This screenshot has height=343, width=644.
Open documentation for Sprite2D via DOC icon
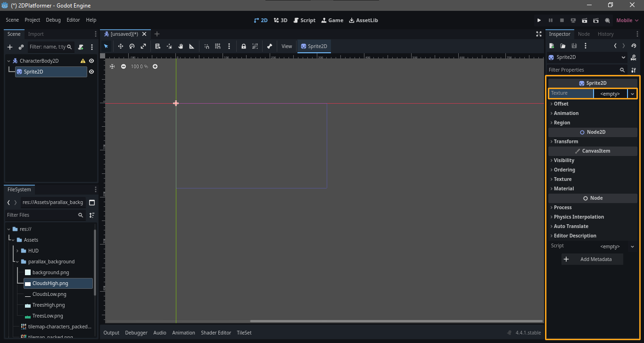coord(633,57)
